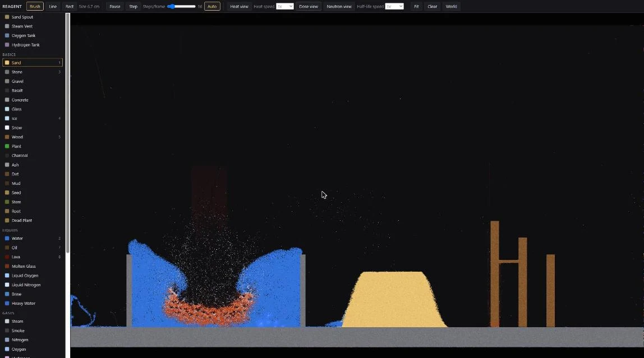644x358 pixels.
Task: Select Dirt material
Action: [x=33, y=174]
